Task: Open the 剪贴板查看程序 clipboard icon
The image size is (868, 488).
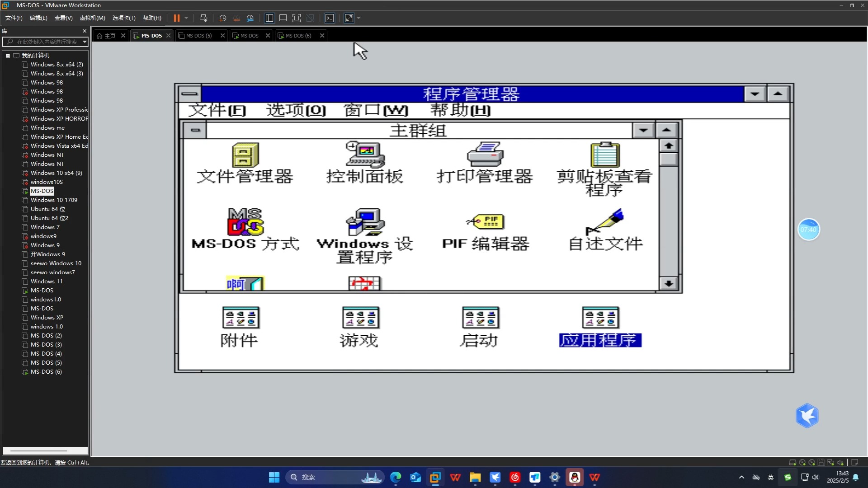Action: pos(605,155)
